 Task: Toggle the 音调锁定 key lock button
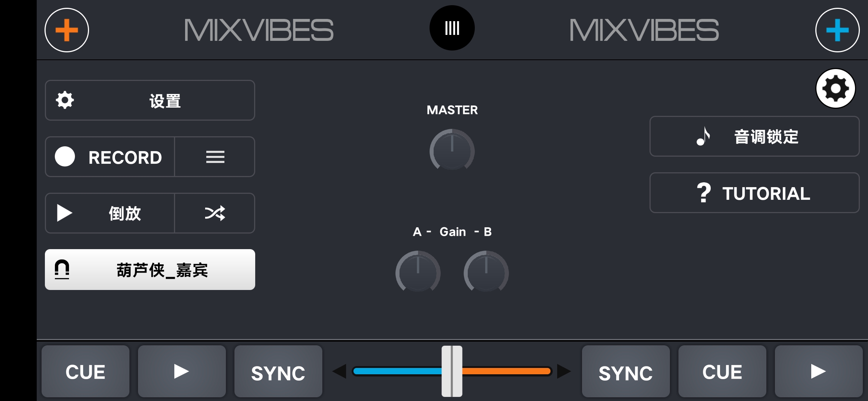point(754,136)
